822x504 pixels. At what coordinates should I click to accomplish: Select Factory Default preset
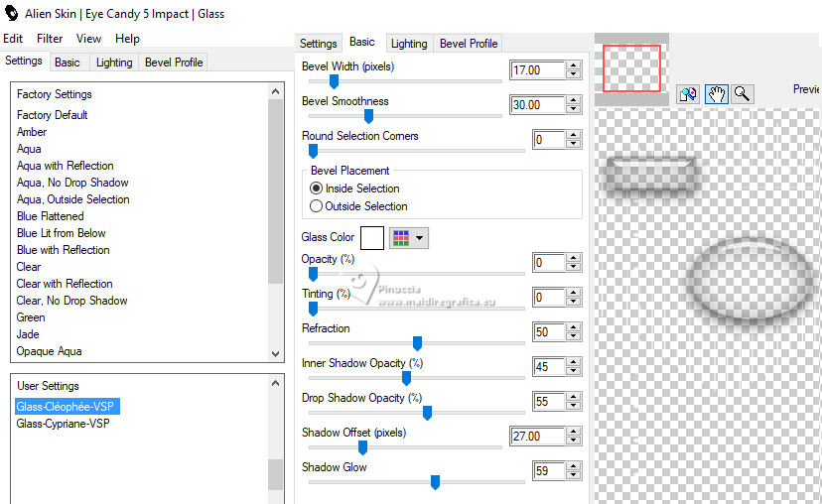pos(53,115)
